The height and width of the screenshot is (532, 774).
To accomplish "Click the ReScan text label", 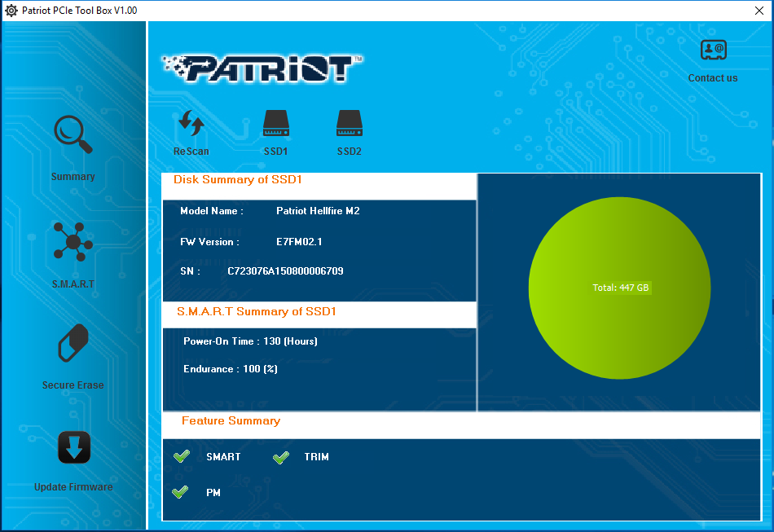I will (191, 152).
